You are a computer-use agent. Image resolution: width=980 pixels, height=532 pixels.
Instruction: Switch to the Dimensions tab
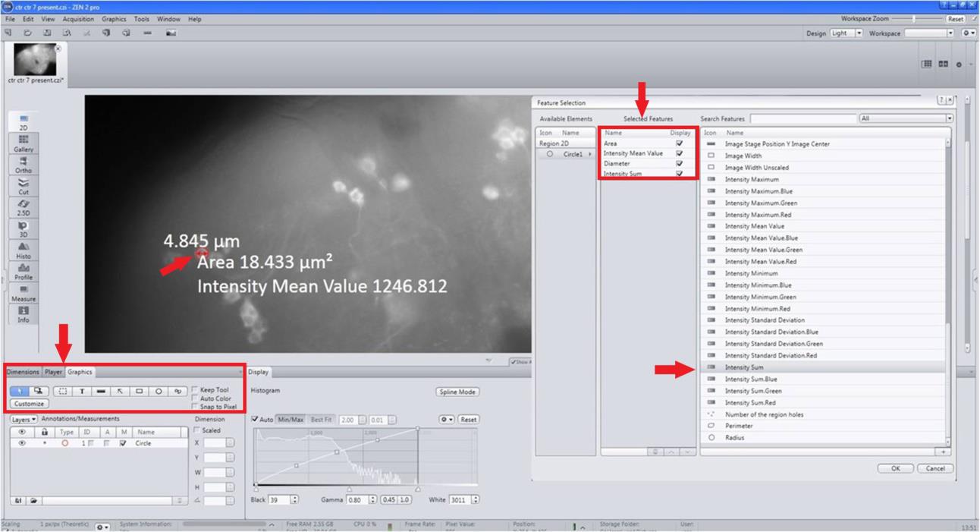(23, 372)
